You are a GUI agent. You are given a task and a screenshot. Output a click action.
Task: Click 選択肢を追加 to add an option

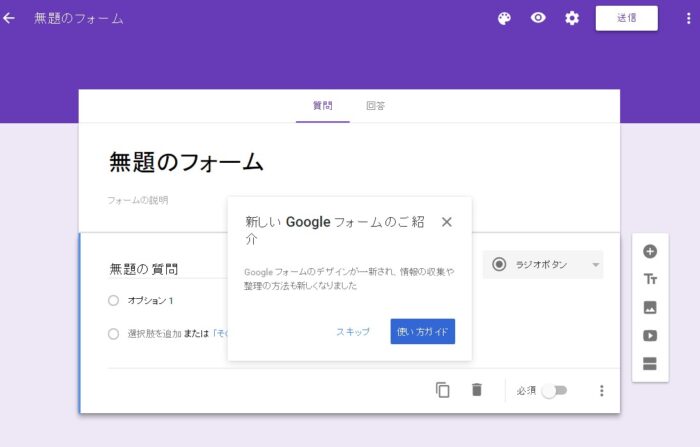coord(154,334)
